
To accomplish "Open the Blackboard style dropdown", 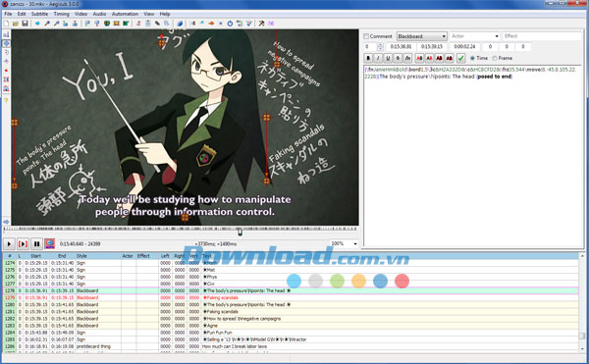I will coord(421,36).
